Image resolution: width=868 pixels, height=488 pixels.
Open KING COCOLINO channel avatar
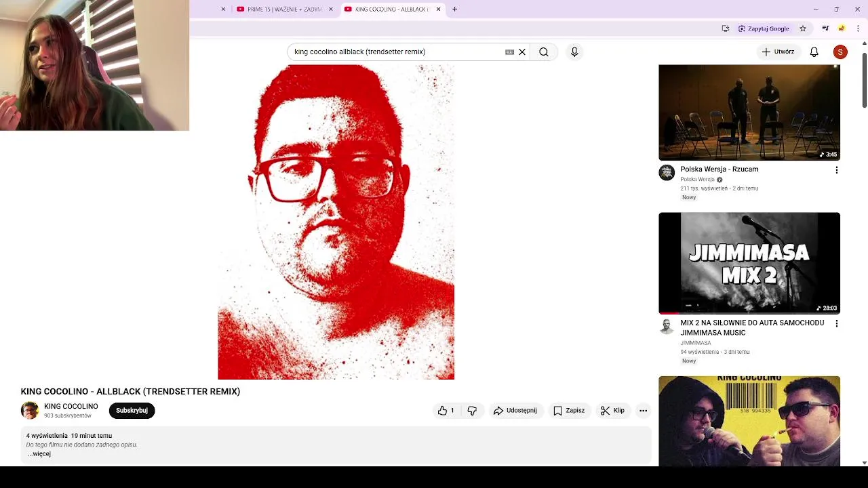tap(30, 411)
